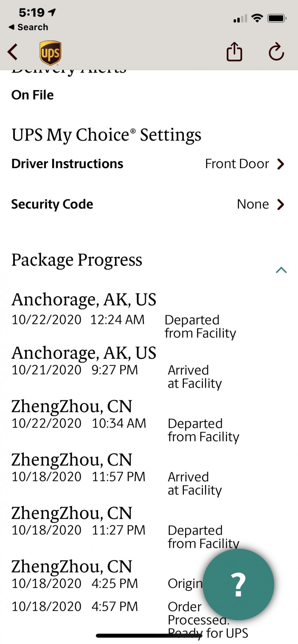
Task: Tap the None security code value
Action: pyautogui.click(x=253, y=204)
